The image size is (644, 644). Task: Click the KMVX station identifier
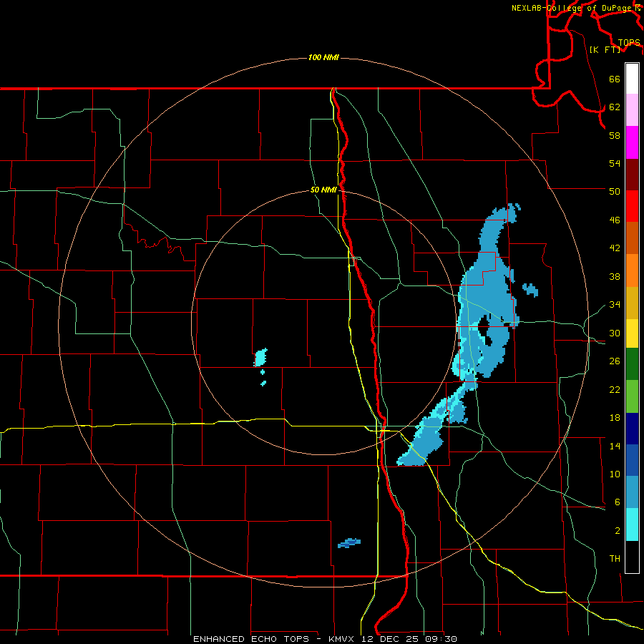[341, 639]
